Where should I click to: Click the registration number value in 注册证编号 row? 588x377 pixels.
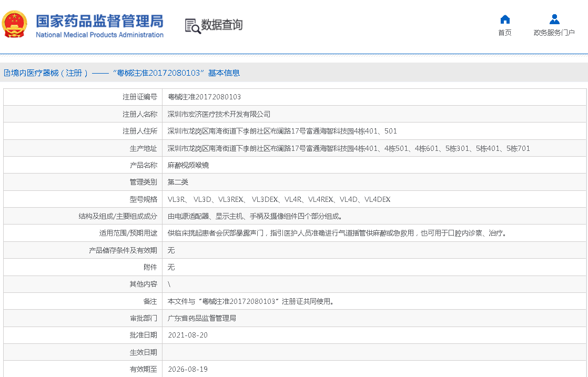pos(204,97)
